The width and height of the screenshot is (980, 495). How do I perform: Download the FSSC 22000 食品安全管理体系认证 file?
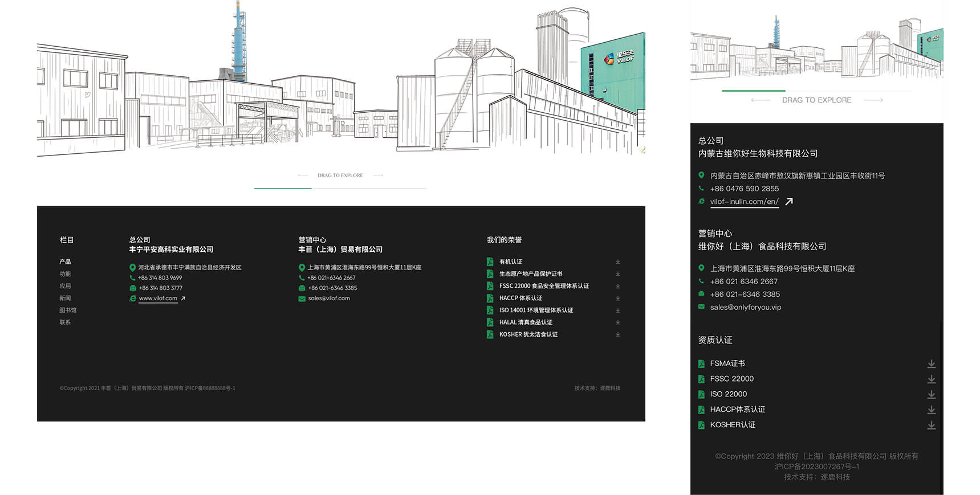coord(617,286)
